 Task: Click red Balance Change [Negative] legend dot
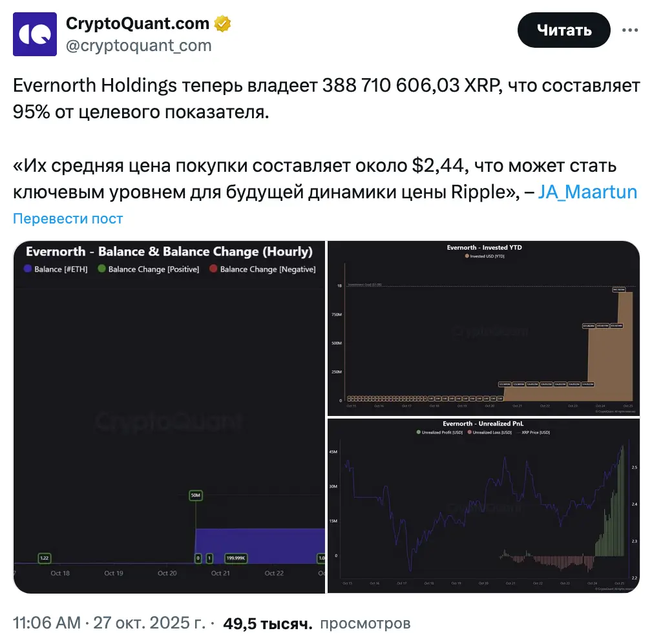tap(213, 269)
